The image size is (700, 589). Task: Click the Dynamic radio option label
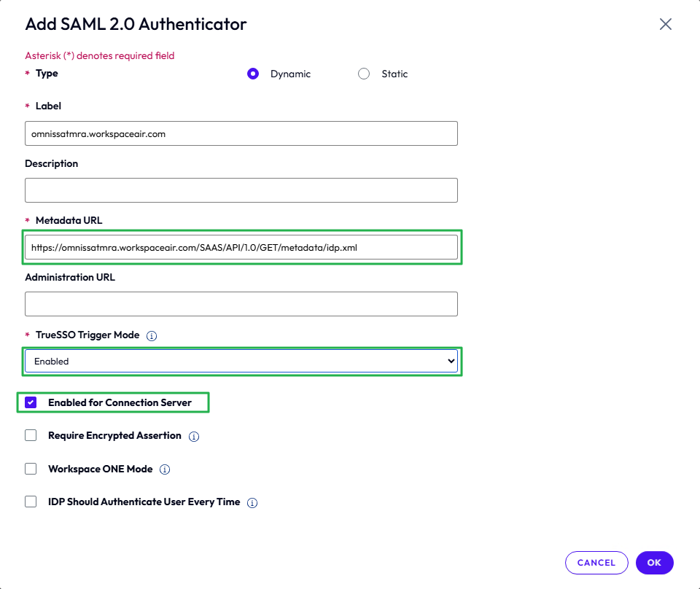tap(290, 74)
